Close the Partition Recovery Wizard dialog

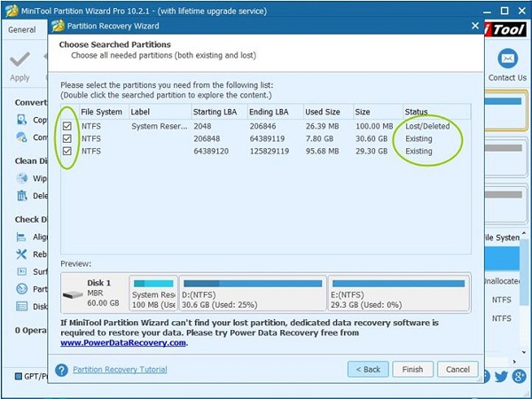[475, 26]
